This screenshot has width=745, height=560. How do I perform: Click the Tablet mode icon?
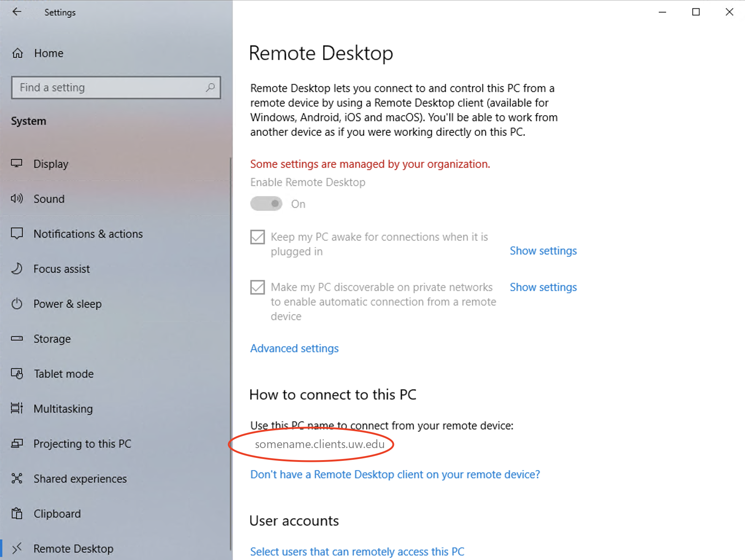(x=17, y=373)
